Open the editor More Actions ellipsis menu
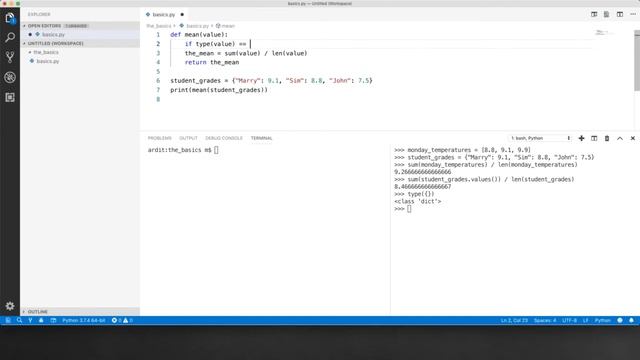The height and width of the screenshot is (360, 640). pyautogui.click(x=633, y=14)
